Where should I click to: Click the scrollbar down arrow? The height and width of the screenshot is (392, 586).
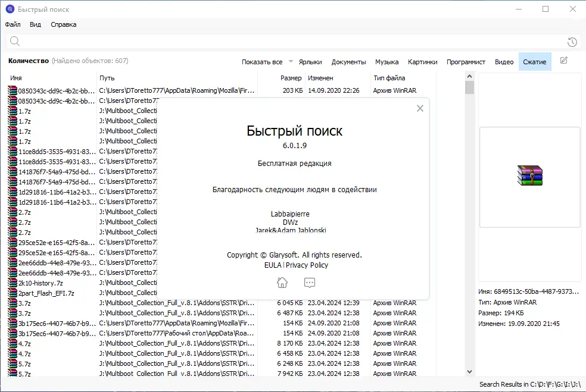pos(470,372)
